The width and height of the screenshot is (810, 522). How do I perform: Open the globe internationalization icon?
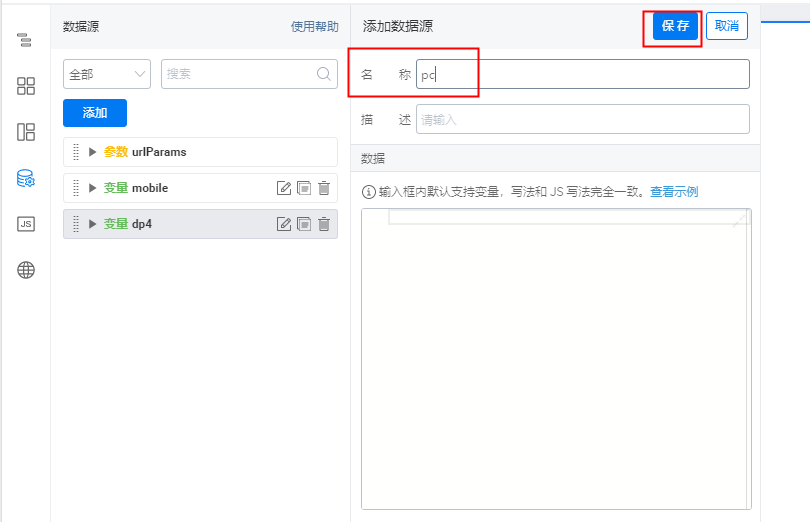point(26,270)
